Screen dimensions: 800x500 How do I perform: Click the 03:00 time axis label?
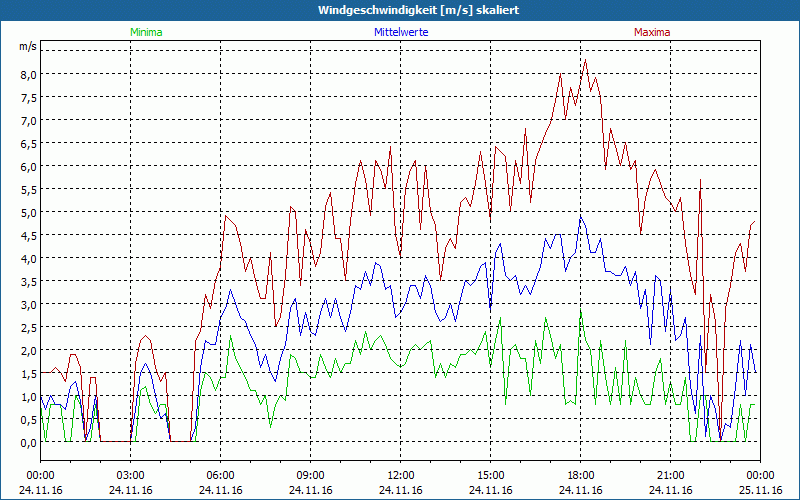131,476
